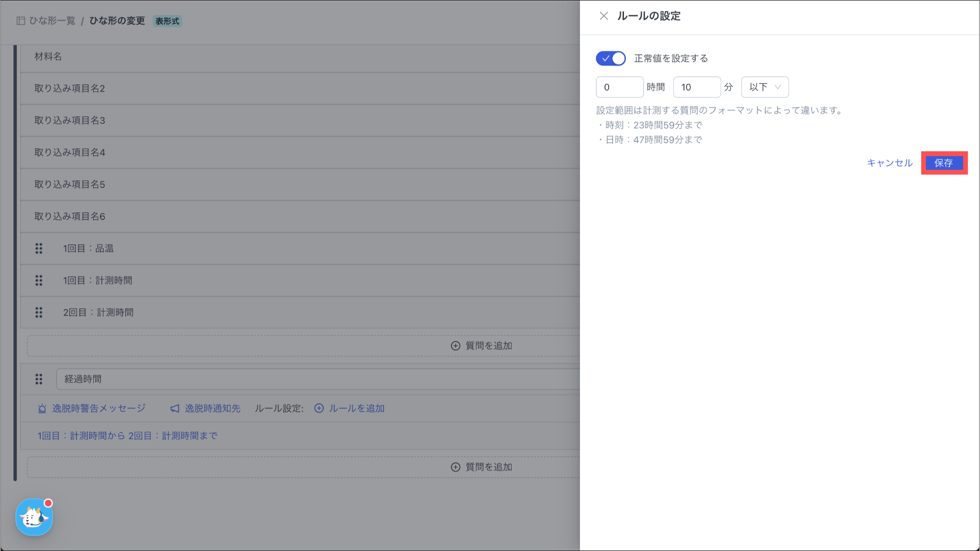Click ルールを追加 plus icon

(x=319, y=408)
